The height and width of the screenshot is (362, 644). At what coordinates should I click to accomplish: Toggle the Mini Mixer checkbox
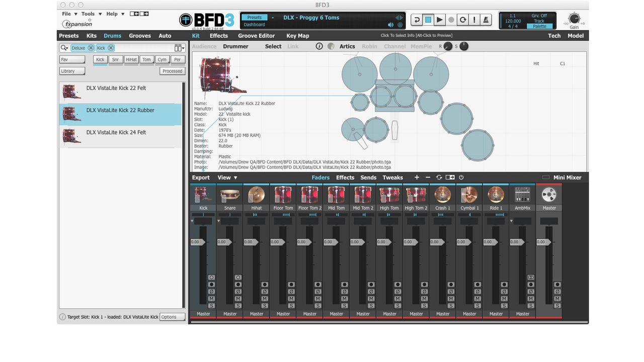546,177
